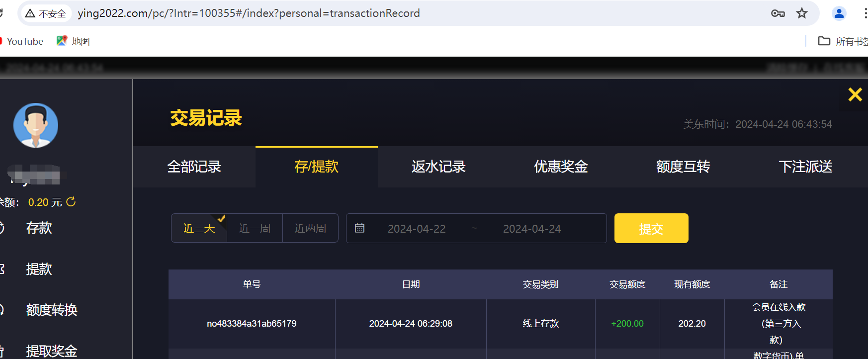Click the browser profile avatar icon
The image size is (868, 359).
tap(839, 13)
